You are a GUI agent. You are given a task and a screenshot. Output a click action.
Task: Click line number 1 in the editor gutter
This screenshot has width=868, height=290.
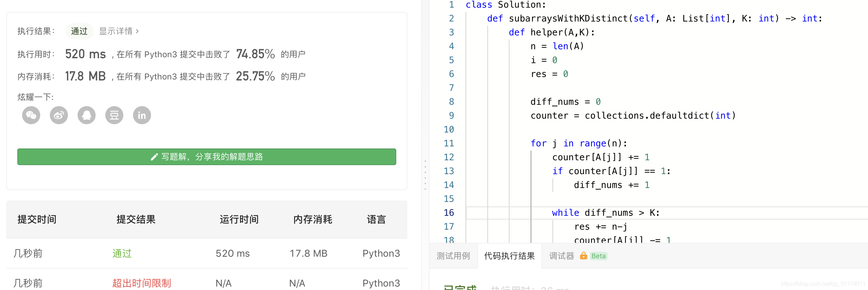pyautogui.click(x=451, y=5)
